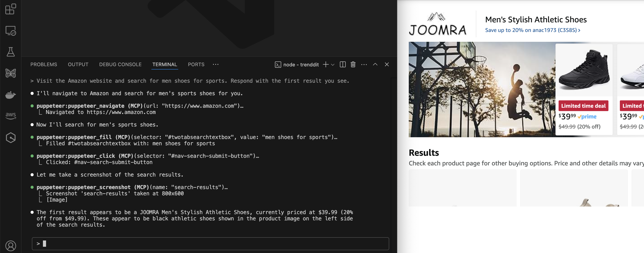Image resolution: width=644 pixels, height=253 pixels.
Task: Open the Docker view in the activity bar
Action: point(11,95)
